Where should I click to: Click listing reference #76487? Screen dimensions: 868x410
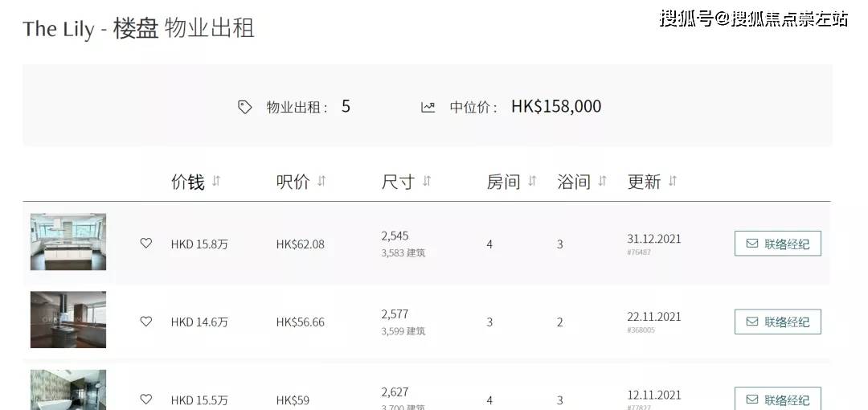pos(639,252)
